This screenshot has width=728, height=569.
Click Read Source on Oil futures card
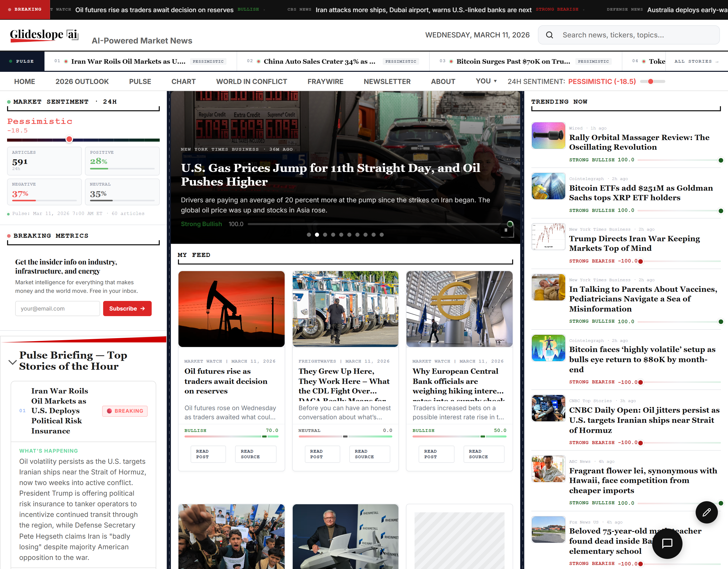pos(256,454)
